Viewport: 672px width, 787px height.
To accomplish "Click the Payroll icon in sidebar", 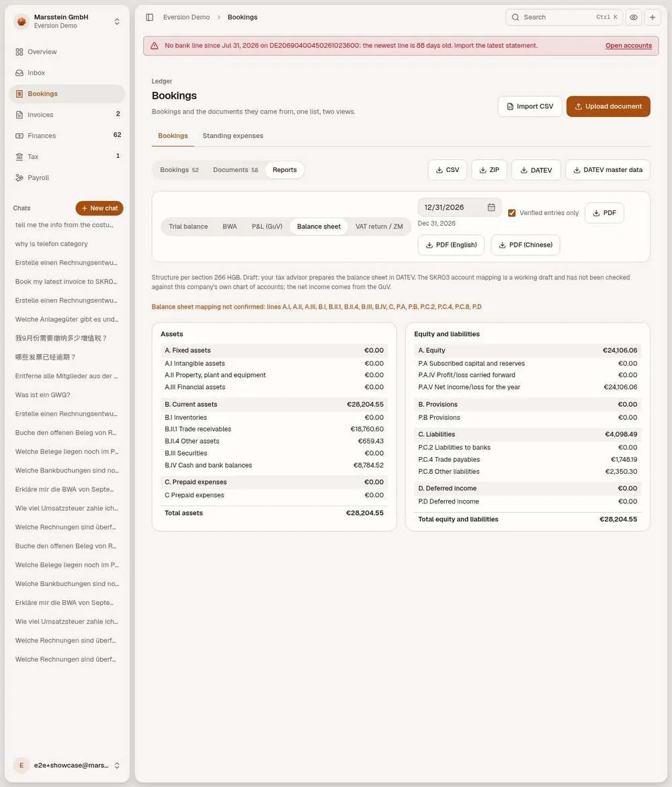I will (19, 177).
